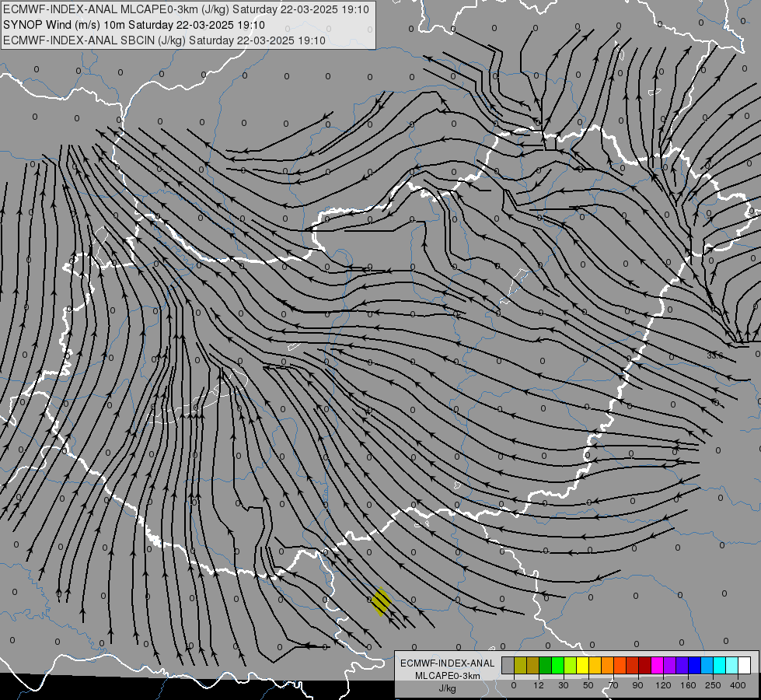Click the indigo-violet legend swatch
This screenshot has height=700, width=761.
[x=682, y=666]
